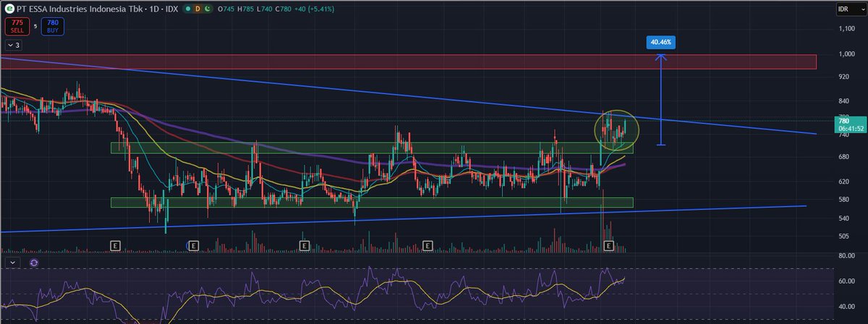Image resolution: width=868 pixels, height=324 pixels.
Task: Open the second E earnings marker from left
Action: (192, 246)
